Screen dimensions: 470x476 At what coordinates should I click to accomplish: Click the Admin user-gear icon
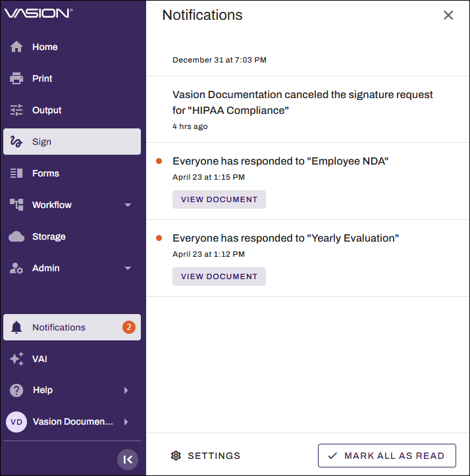coord(16,268)
